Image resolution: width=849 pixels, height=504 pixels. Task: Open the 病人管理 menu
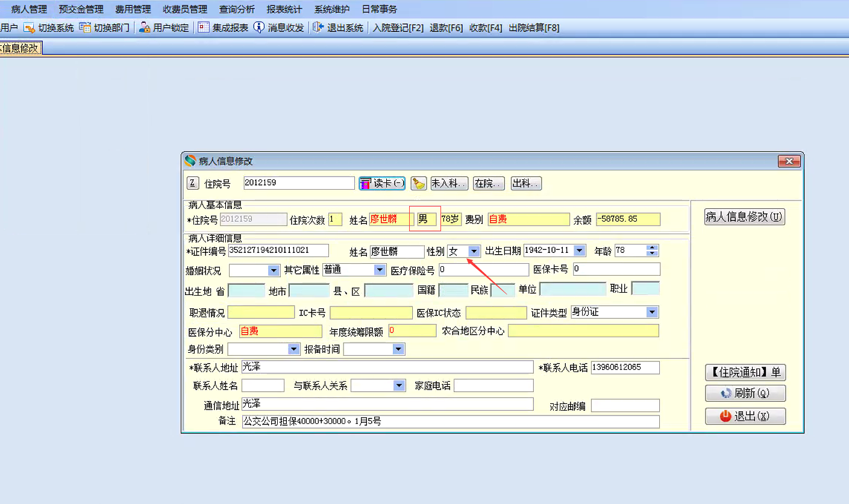pos(29,9)
